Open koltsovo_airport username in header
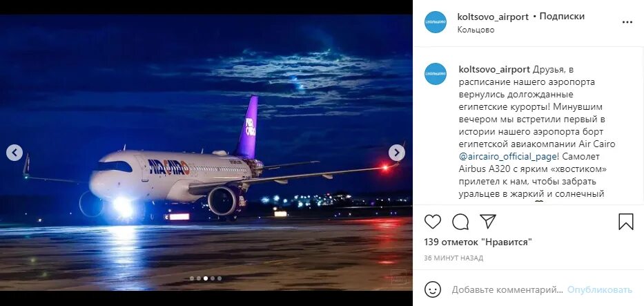 (493, 17)
